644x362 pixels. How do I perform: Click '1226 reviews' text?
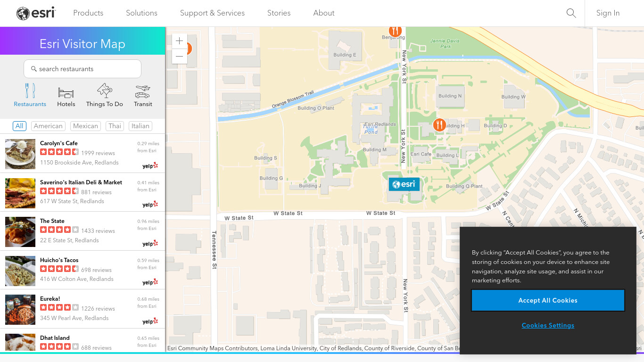pyautogui.click(x=98, y=309)
